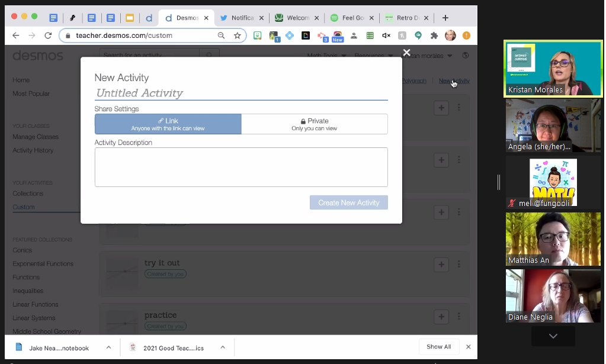Open the Extensions puzzle piece icon
606x364 pixels.
[x=434, y=36]
